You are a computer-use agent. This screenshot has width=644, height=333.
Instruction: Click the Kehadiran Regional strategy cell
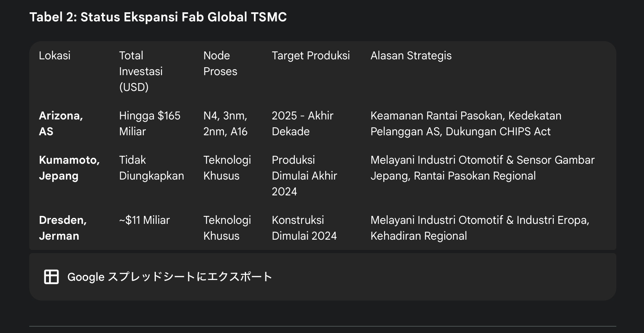480,228
